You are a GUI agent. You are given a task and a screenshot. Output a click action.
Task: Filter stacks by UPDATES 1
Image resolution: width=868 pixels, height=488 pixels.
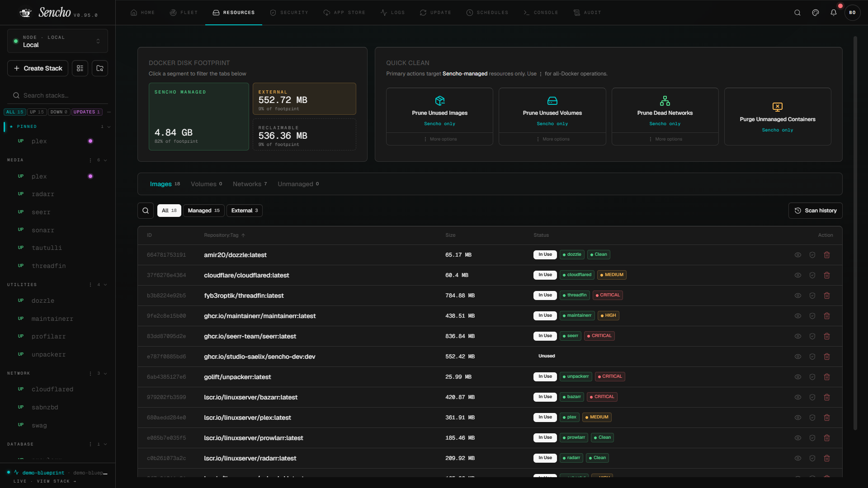(87, 112)
